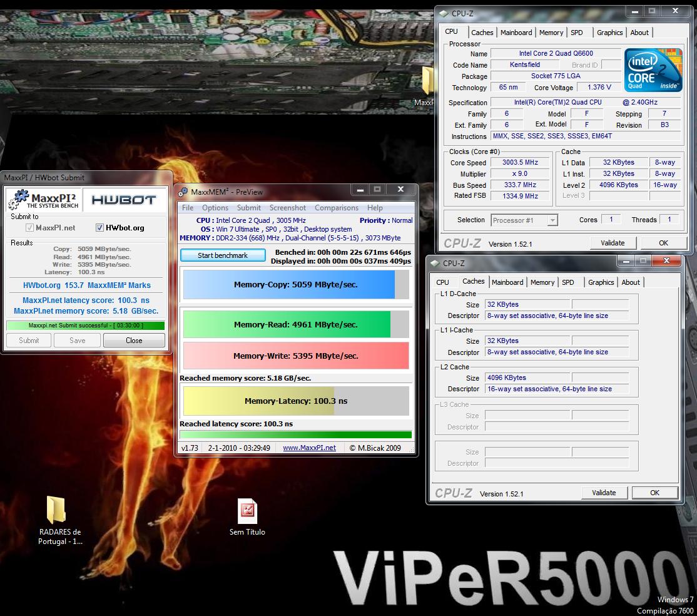Toggle the MaxxPI.net checkbox

(x=29, y=228)
